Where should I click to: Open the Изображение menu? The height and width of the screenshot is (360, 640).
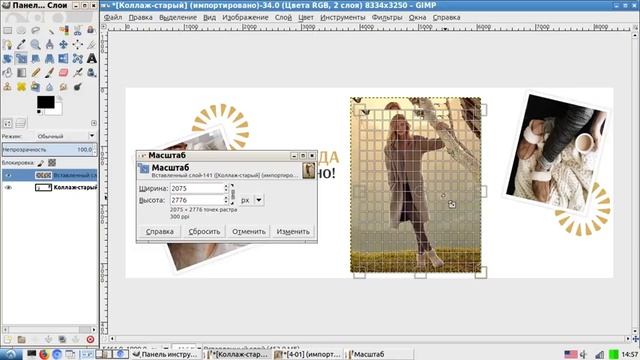[245, 17]
